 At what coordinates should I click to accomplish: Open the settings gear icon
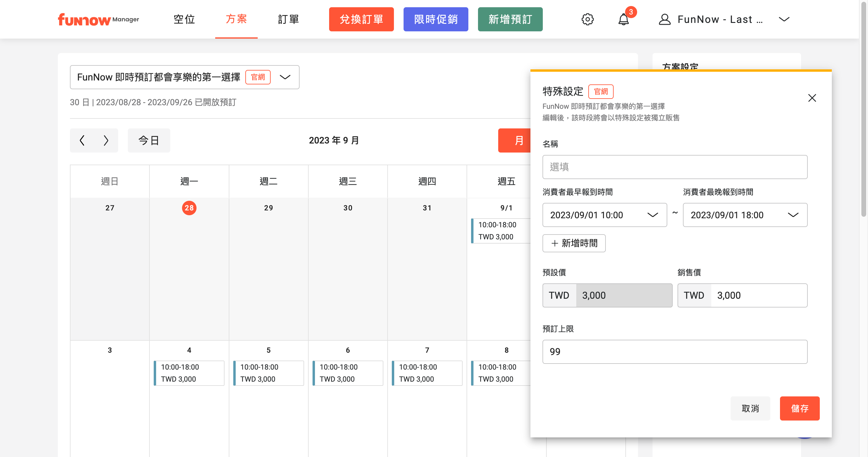tap(587, 19)
